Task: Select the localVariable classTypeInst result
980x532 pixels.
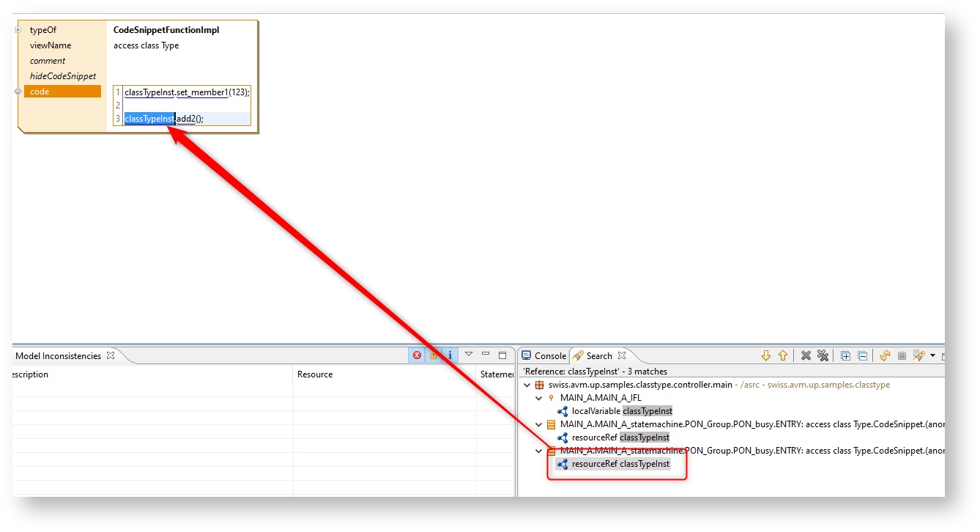Action: pos(622,411)
